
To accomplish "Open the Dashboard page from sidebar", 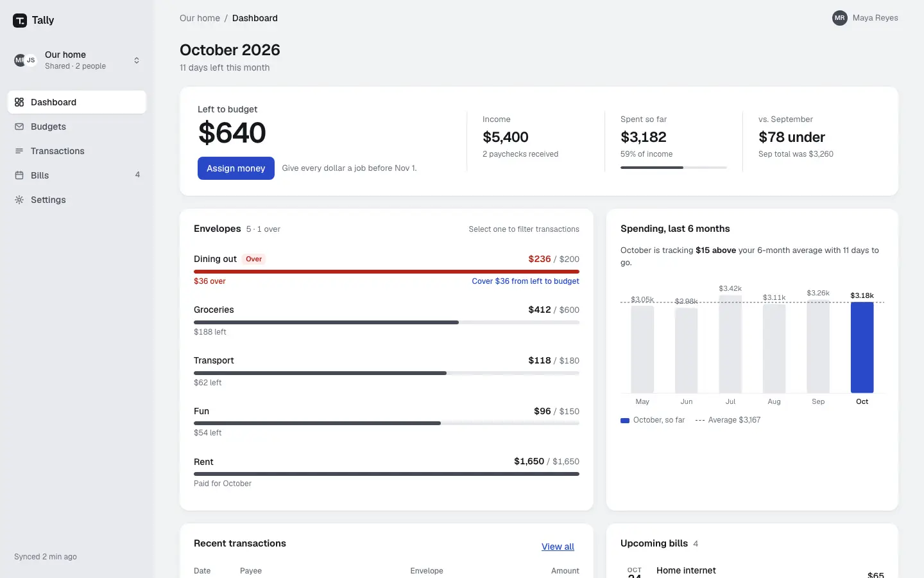I will tap(77, 102).
